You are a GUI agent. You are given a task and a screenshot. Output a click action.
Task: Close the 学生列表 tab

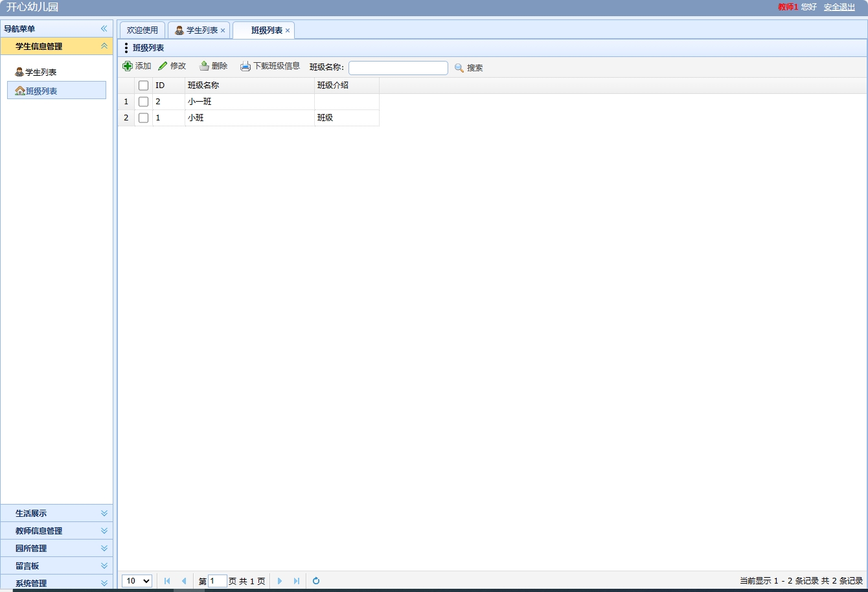[223, 30]
